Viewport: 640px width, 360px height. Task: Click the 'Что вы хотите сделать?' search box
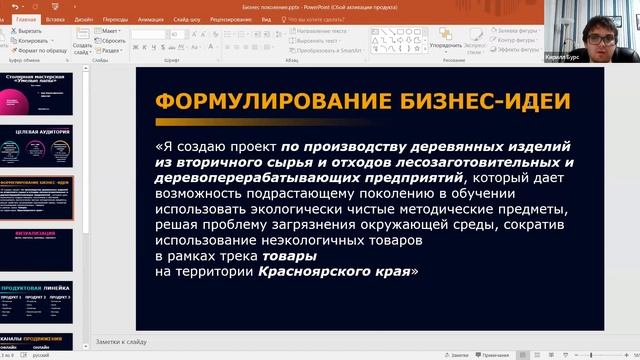pyautogui.click(x=313, y=19)
